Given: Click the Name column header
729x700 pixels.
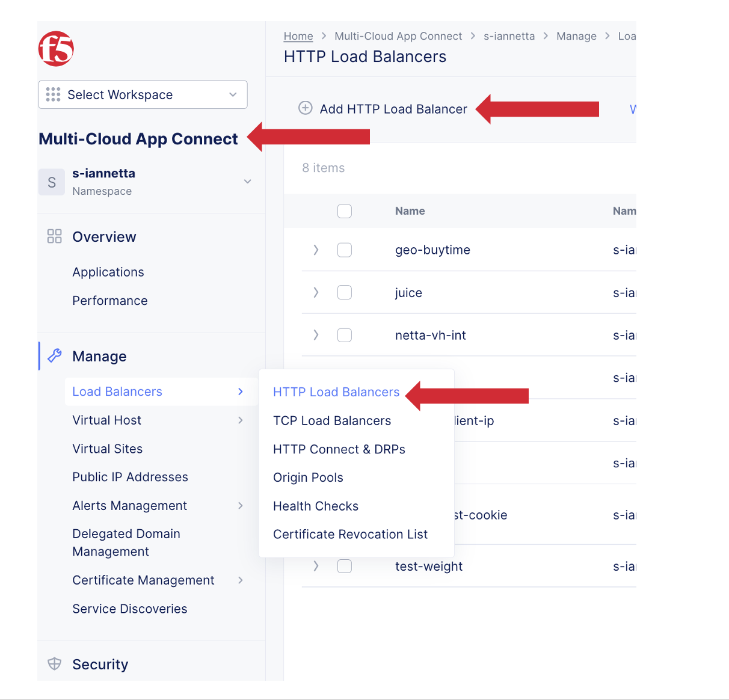Looking at the screenshot, I should coord(410,211).
